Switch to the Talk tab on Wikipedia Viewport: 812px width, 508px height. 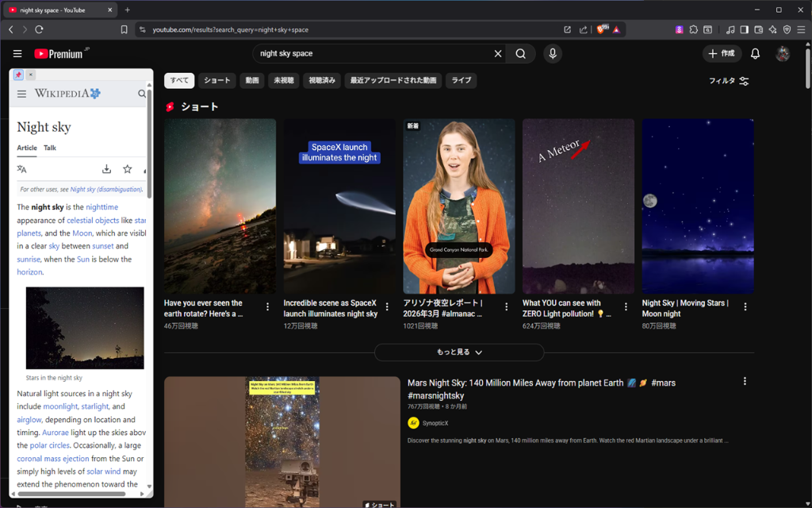(x=49, y=148)
